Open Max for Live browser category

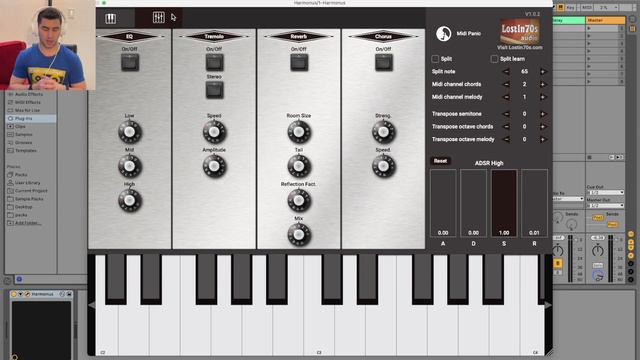(27, 110)
